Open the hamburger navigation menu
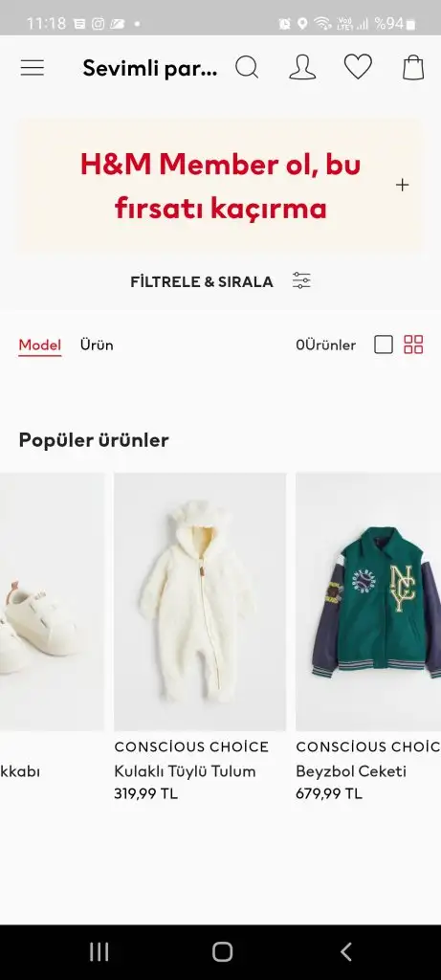The width and height of the screenshot is (441, 980). coord(33,68)
